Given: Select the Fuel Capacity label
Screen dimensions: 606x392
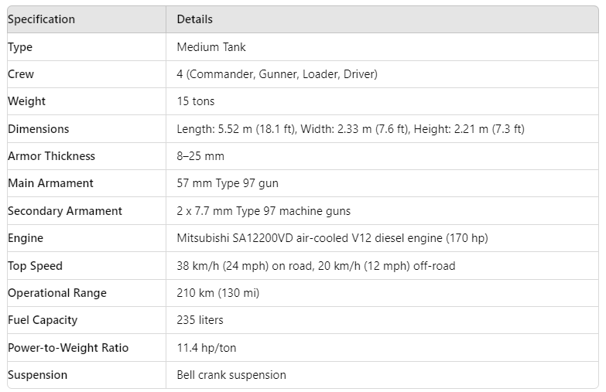Looking at the screenshot, I should point(43,320).
